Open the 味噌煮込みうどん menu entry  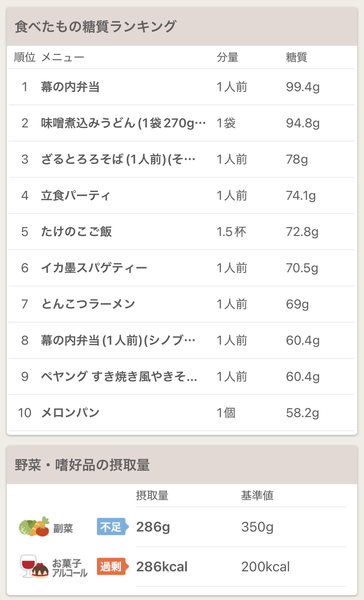point(123,123)
